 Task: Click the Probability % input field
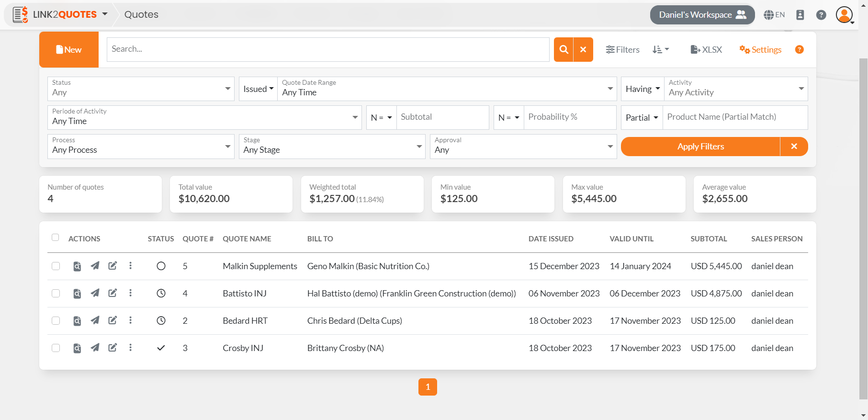coord(570,117)
